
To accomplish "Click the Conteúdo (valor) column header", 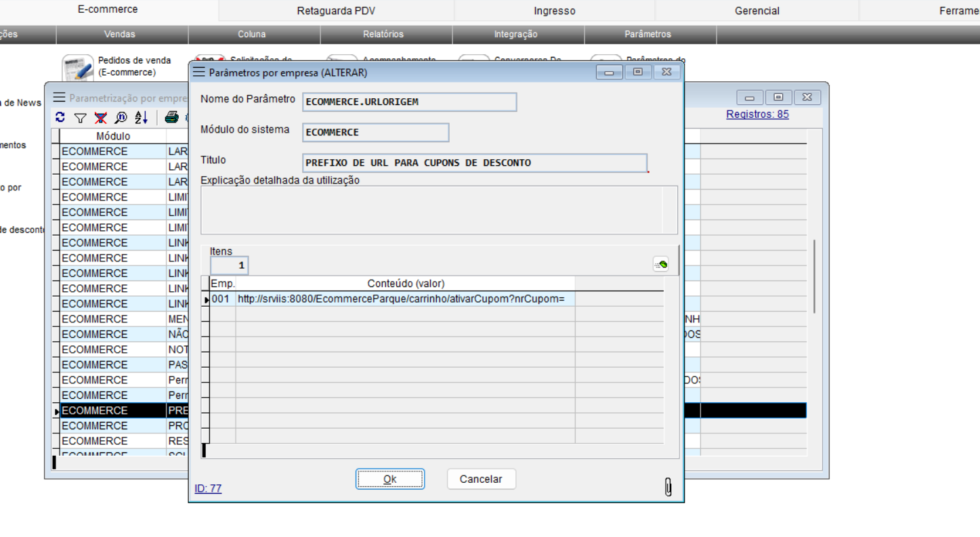I will pos(406,284).
